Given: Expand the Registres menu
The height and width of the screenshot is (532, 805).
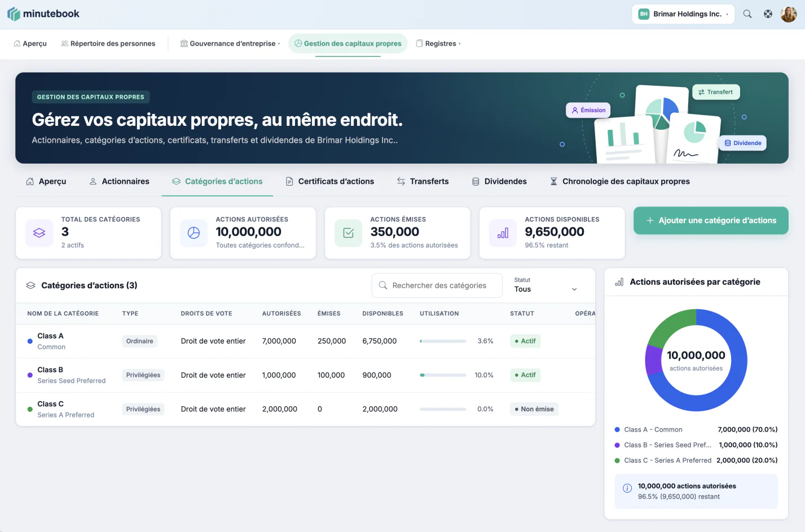Looking at the screenshot, I should coord(438,43).
